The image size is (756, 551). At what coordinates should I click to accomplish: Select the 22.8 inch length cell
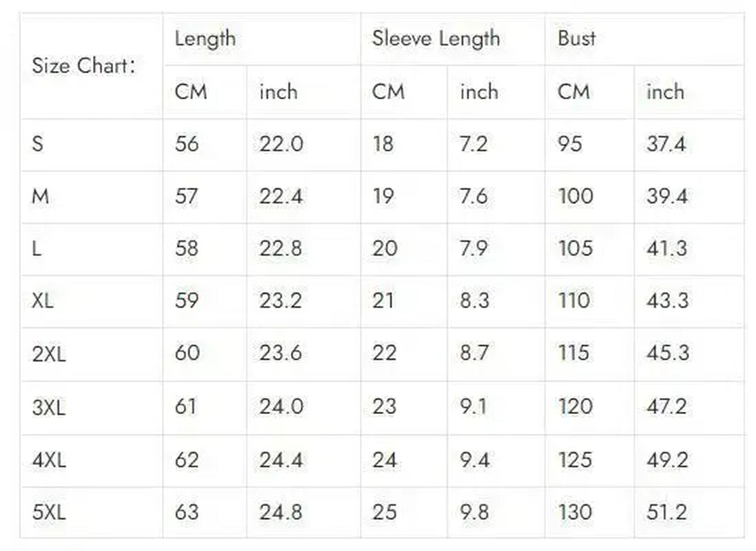click(x=280, y=249)
